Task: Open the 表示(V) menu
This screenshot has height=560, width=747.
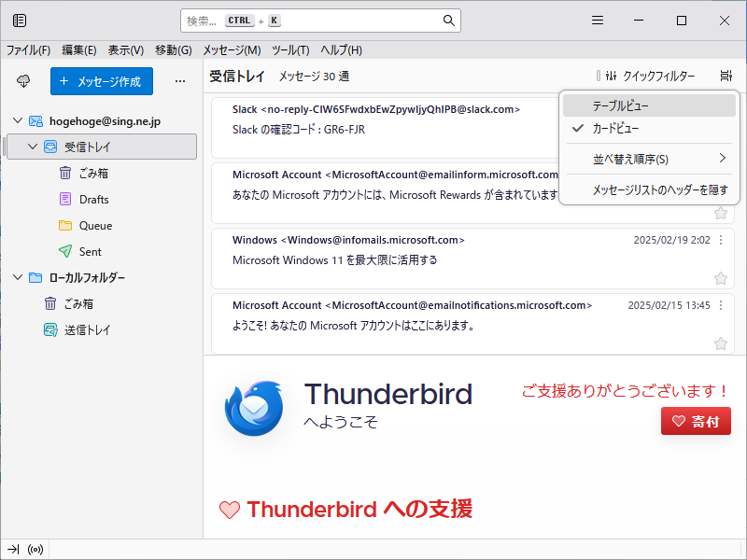Action: pyautogui.click(x=126, y=50)
